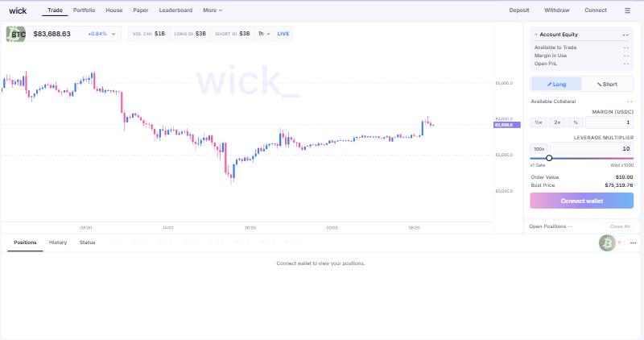
Task: Click the x1 Safe slider label
Action: (x=538, y=165)
